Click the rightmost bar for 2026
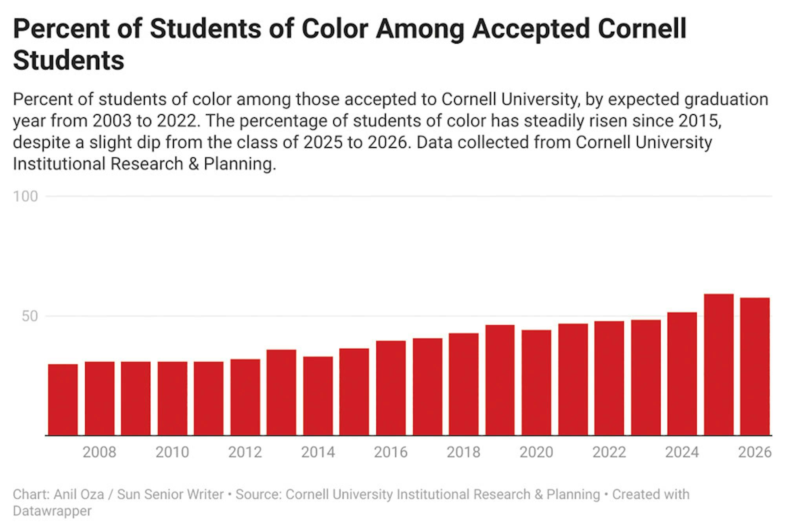 [755, 366]
